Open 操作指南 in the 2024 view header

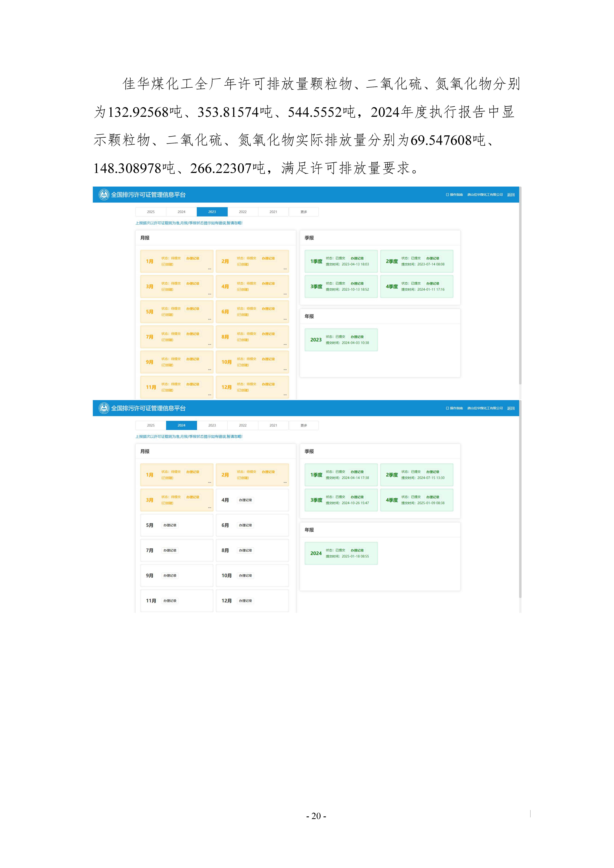[x=454, y=408]
